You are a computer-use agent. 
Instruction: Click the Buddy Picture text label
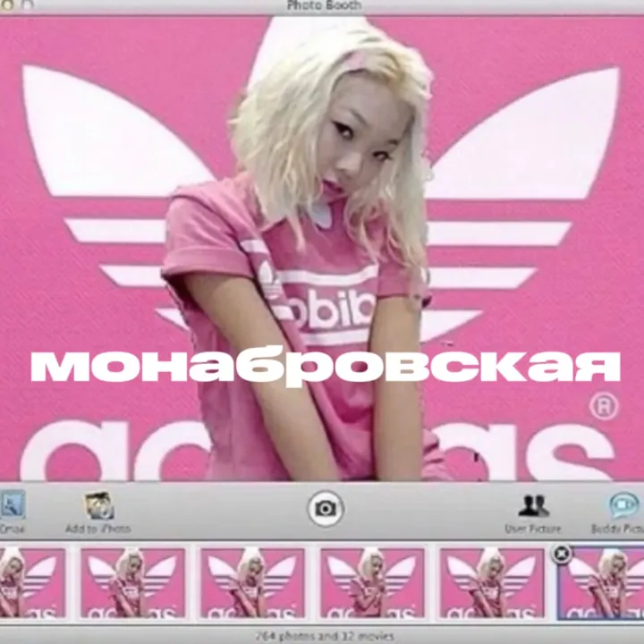click(x=617, y=529)
